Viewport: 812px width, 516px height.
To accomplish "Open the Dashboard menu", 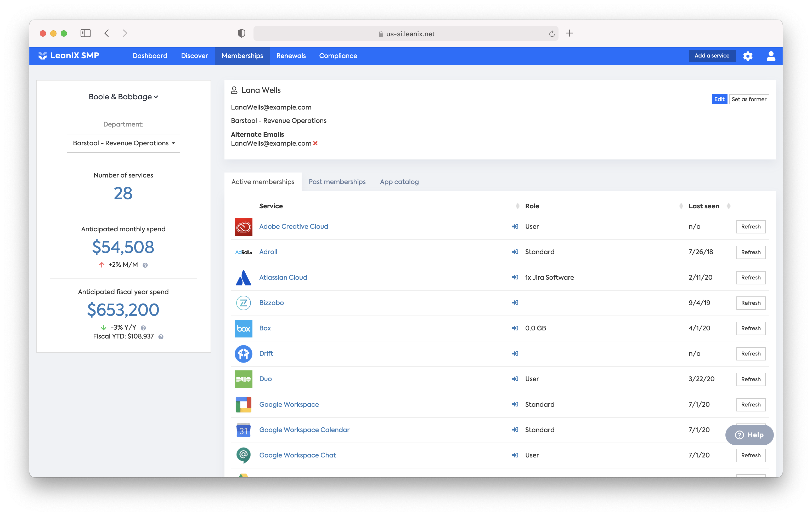I will point(150,56).
